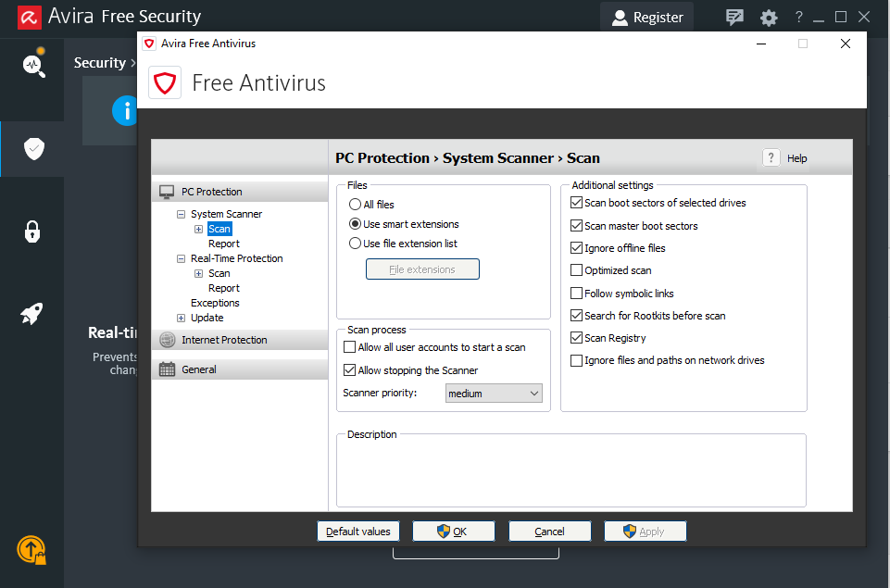Image resolution: width=890 pixels, height=588 pixels.
Task: Click the Help question mark icon
Action: click(x=771, y=158)
